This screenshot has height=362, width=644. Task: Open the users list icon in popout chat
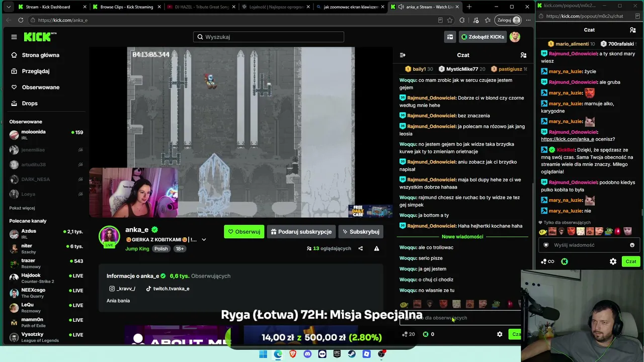(633, 30)
